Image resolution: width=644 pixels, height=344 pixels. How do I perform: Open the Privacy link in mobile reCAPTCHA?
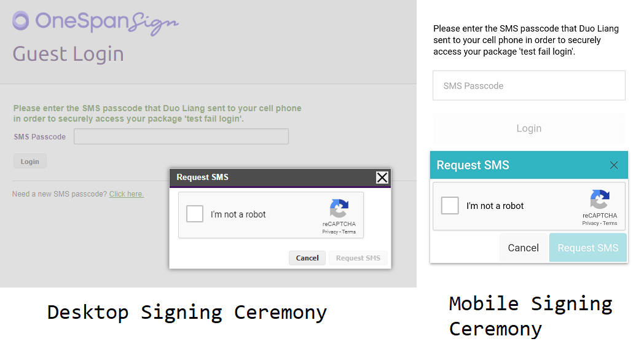[590, 224]
